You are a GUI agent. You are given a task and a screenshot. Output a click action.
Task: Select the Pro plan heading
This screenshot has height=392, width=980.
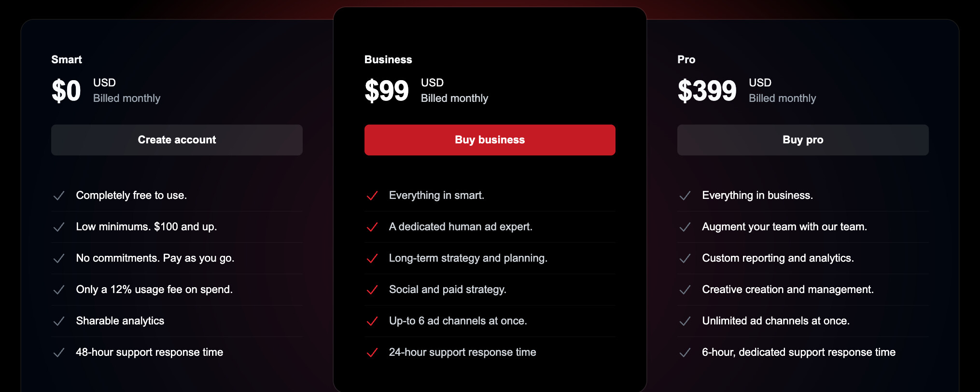pyautogui.click(x=686, y=59)
